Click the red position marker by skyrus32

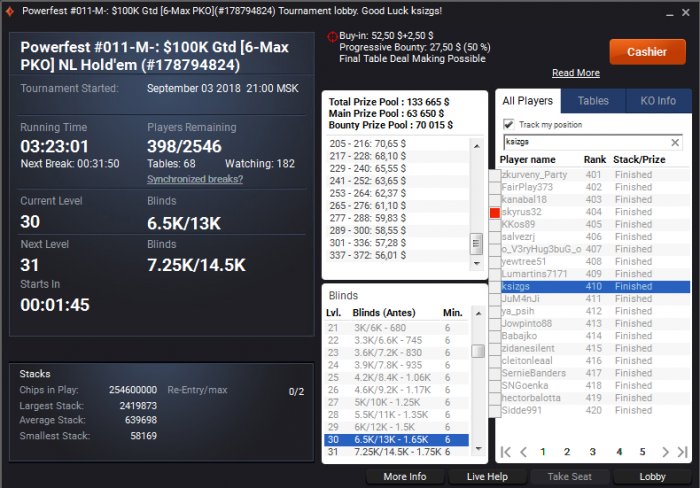point(495,213)
